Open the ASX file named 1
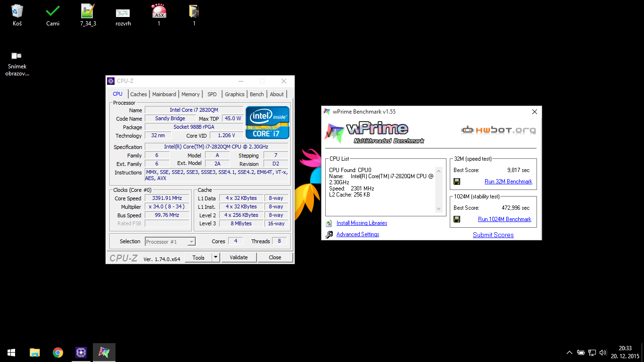Screen dimensions: 644x362 tap(159, 15)
